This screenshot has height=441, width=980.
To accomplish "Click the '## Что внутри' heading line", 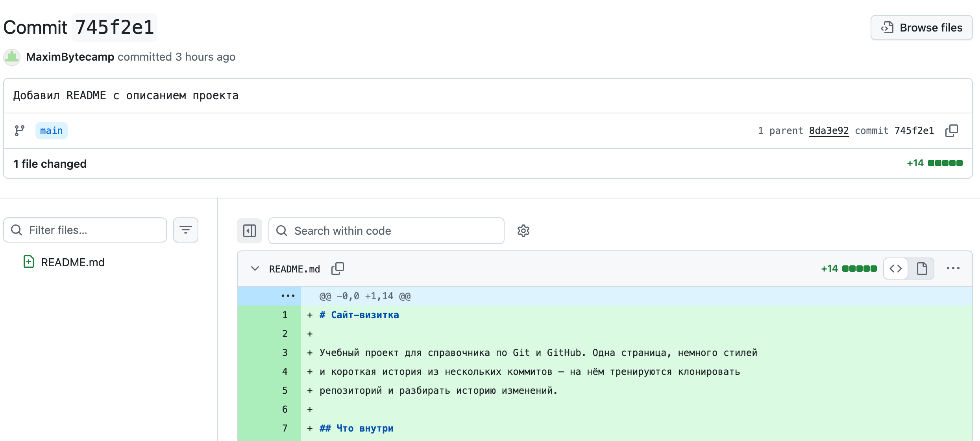I will click(x=357, y=428).
